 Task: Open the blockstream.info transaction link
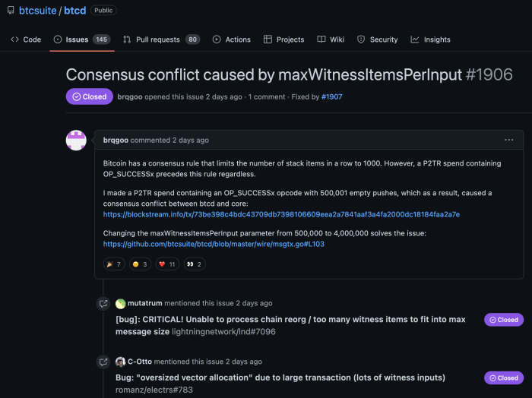[281, 215]
